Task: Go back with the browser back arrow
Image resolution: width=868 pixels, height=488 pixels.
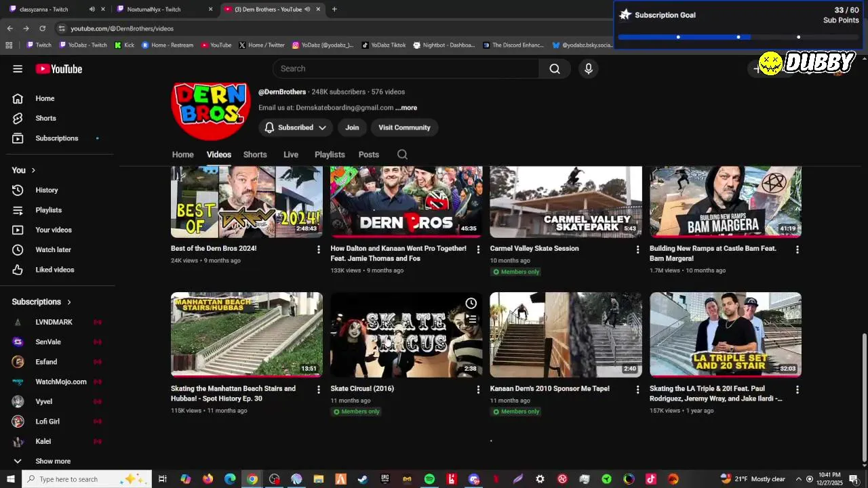Action: coord(9,28)
